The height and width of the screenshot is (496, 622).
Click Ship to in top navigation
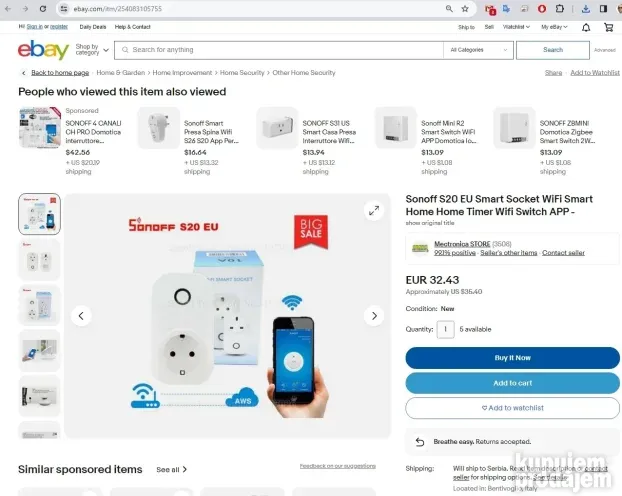click(x=466, y=27)
